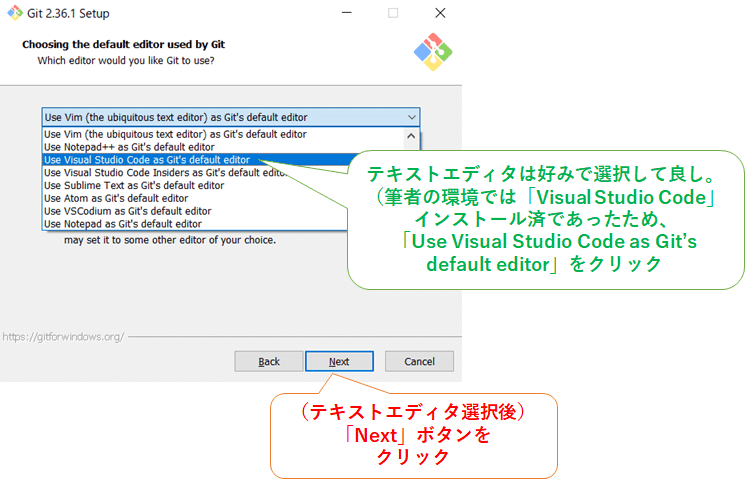745x482 pixels.
Task: Open the default editor combo box
Action: [x=231, y=117]
